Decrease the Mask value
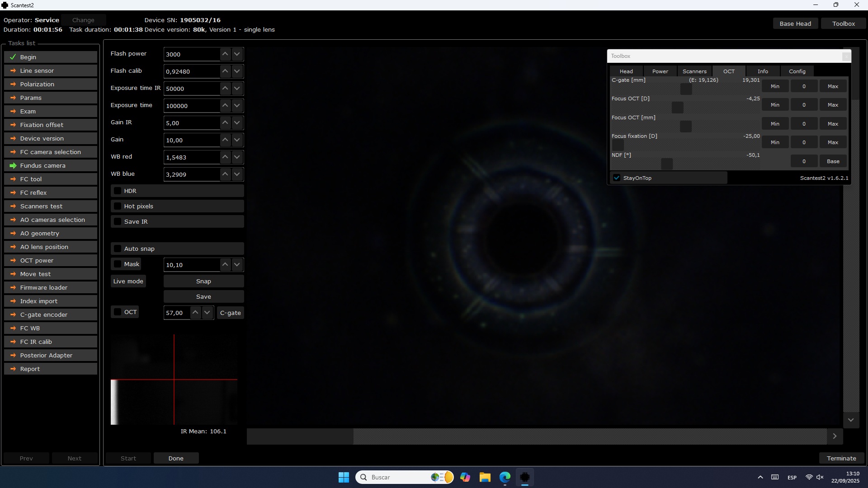This screenshot has width=868, height=488. (237, 265)
